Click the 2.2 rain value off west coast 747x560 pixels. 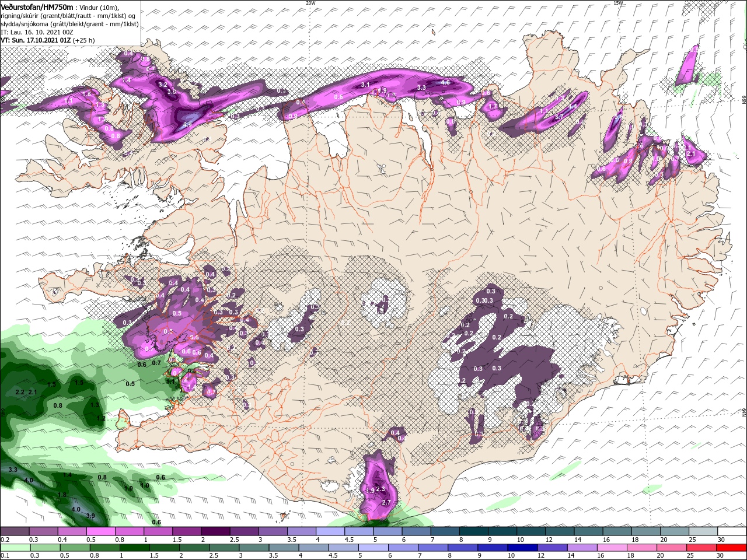pyautogui.click(x=20, y=392)
